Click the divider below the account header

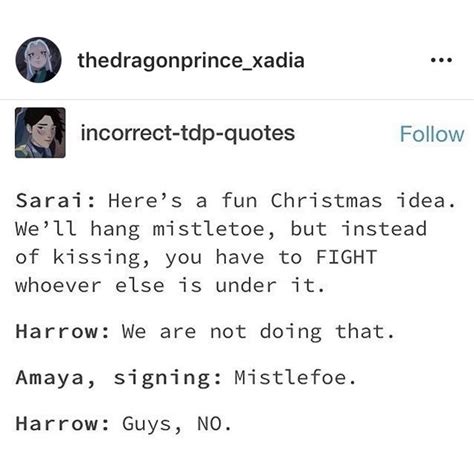click(x=237, y=99)
